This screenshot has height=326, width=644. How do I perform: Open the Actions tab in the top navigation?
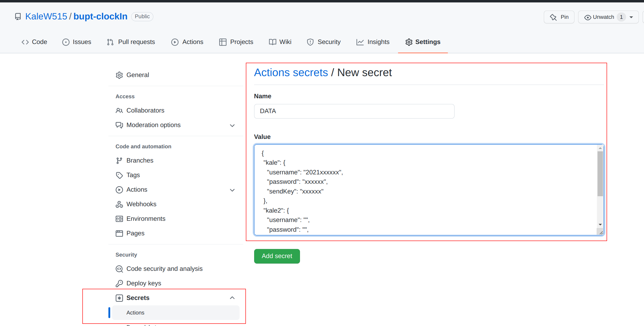click(187, 42)
